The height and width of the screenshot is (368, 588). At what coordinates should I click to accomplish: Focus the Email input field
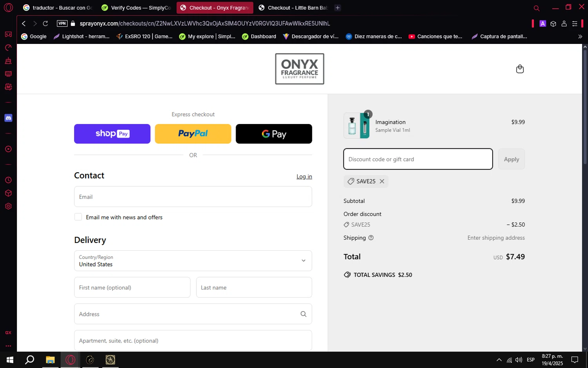(x=193, y=197)
